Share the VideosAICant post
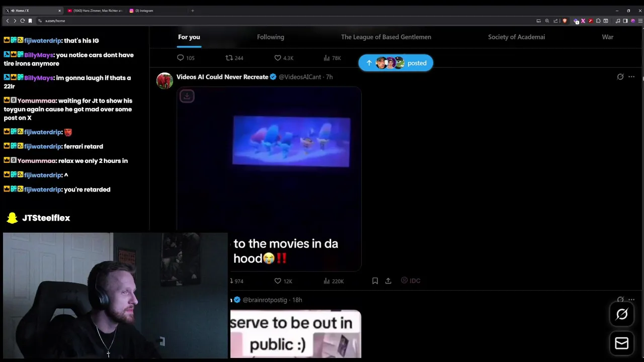 pos(388,281)
